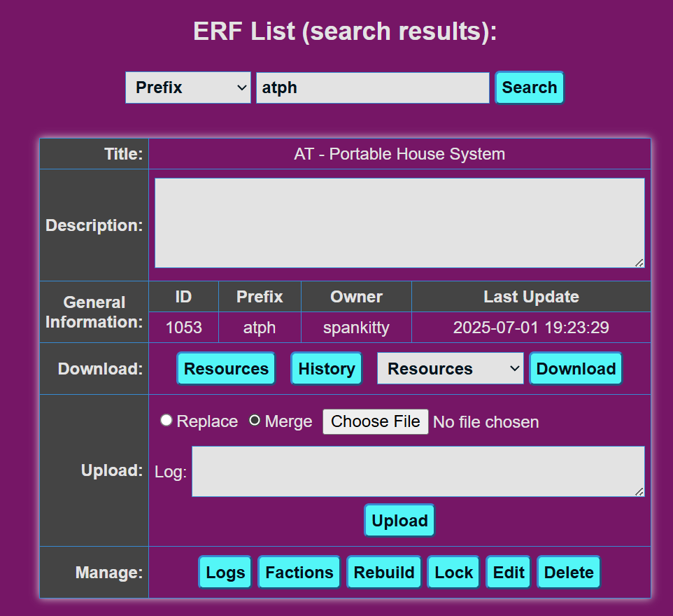Screen dimensions: 673x616
Task: Open the Prefix search type dropdown
Action: coord(187,87)
